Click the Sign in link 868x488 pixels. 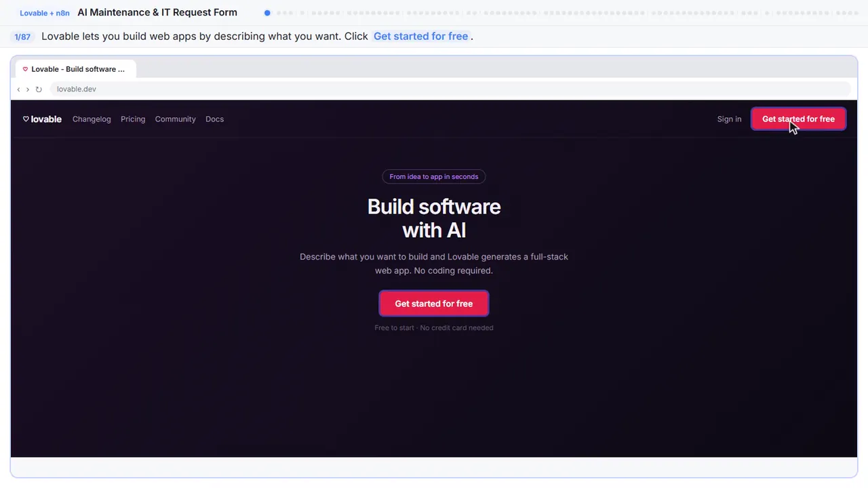729,119
